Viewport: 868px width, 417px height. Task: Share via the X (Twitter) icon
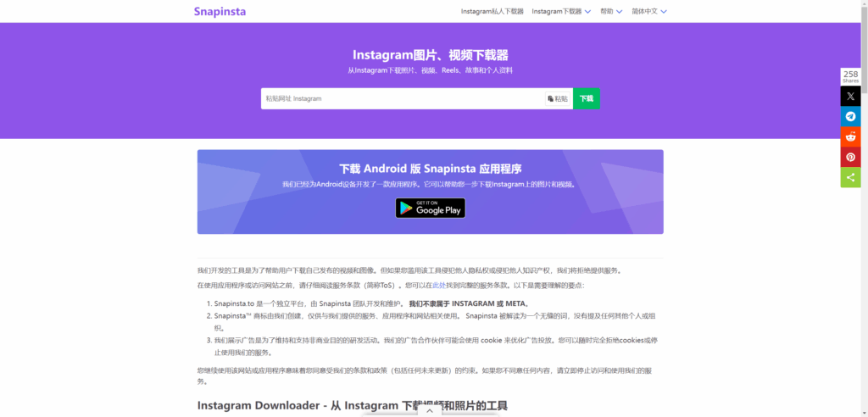point(850,97)
